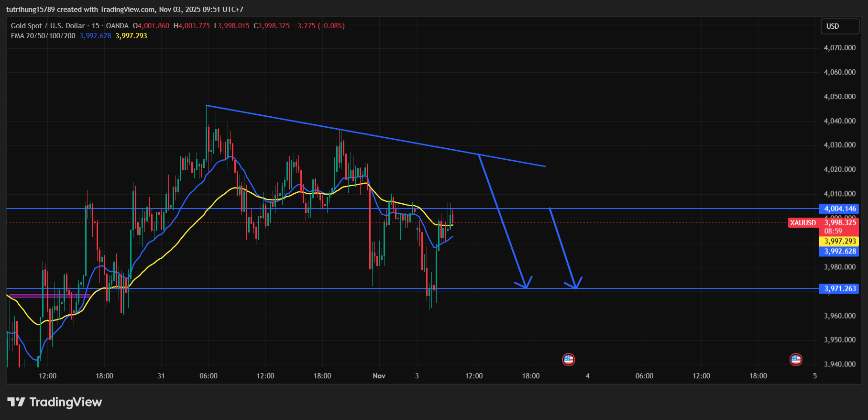Click the 3,971.263 horizontal line price label
The width and height of the screenshot is (868, 420).
839,288
